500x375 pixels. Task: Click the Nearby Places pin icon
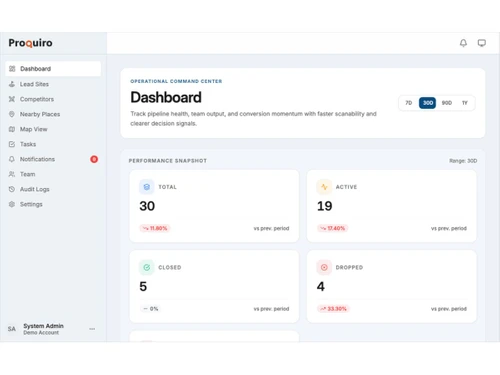click(x=12, y=114)
